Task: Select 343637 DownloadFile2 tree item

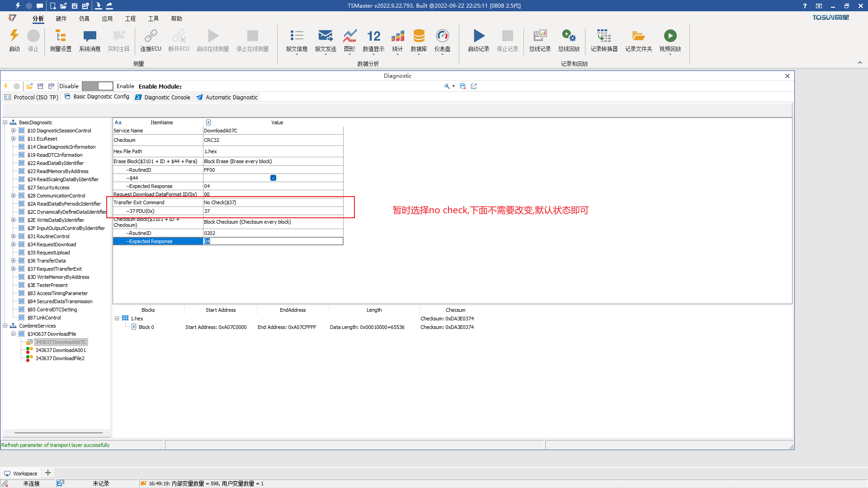Action: tap(60, 358)
